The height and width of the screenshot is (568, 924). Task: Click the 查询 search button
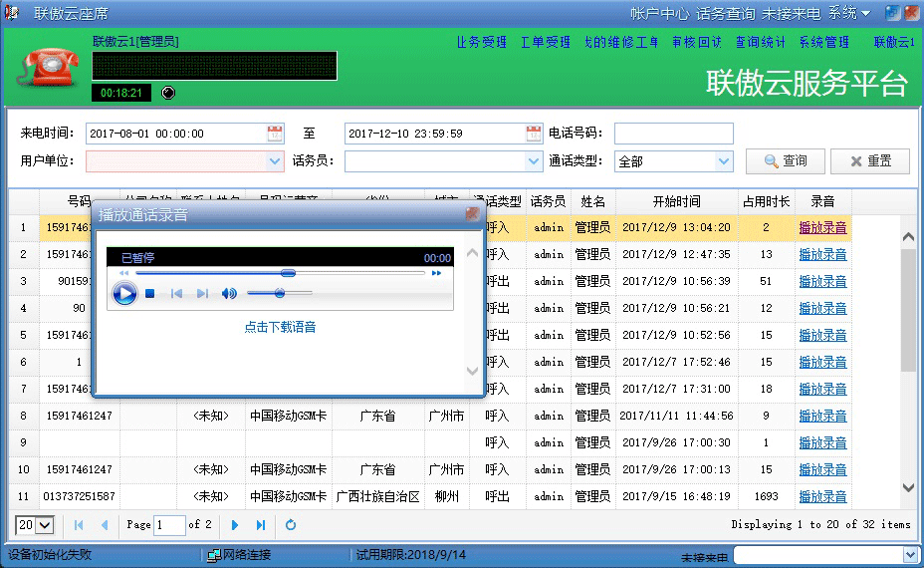(x=785, y=160)
